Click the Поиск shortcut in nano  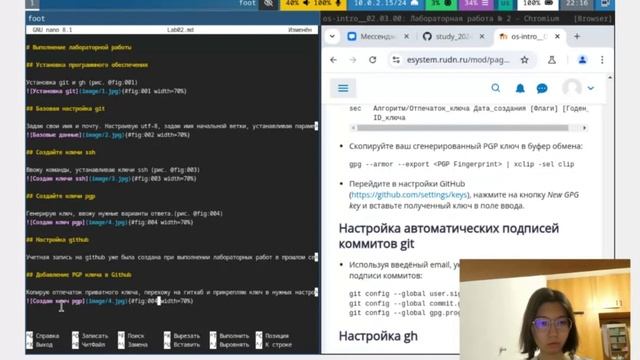131,336
